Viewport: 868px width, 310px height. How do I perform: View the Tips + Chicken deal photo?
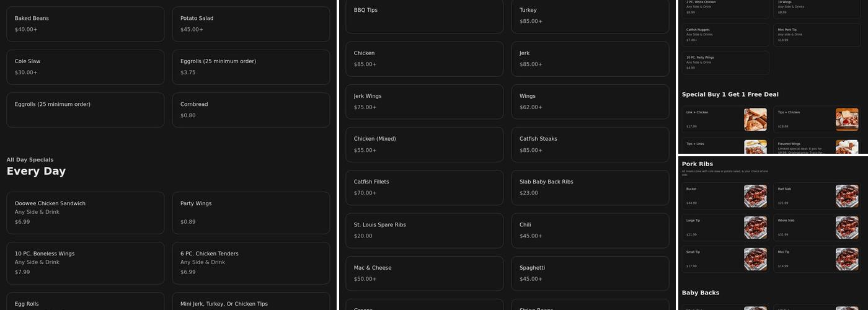[x=847, y=120]
